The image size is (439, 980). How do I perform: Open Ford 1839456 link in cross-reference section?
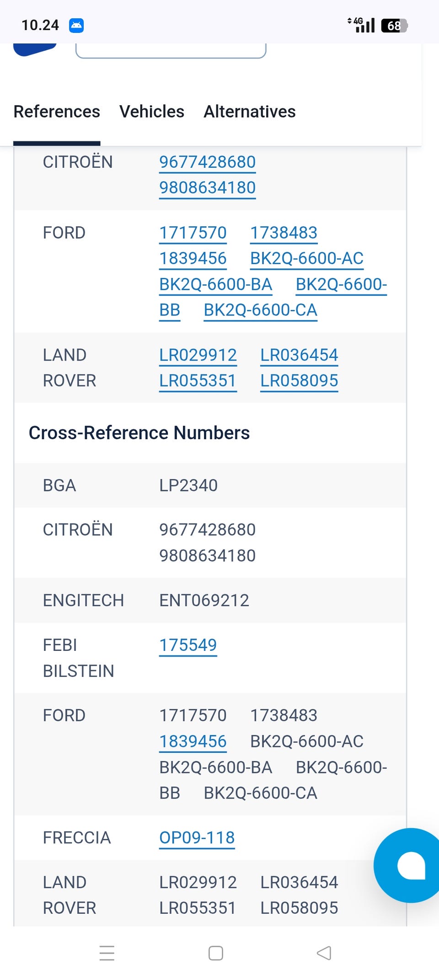click(193, 741)
